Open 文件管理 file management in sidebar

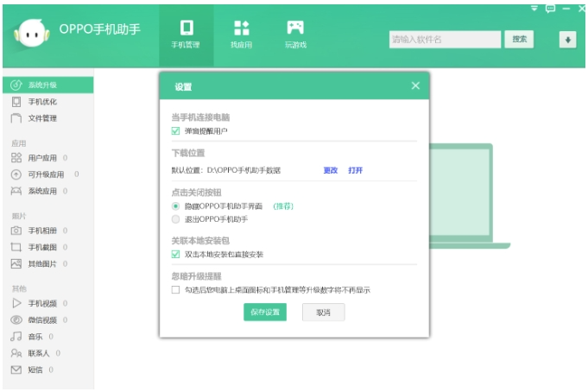point(42,118)
